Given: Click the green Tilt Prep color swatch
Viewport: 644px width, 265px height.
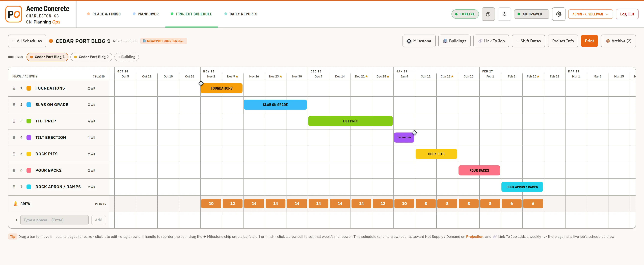Looking at the screenshot, I should (29, 121).
